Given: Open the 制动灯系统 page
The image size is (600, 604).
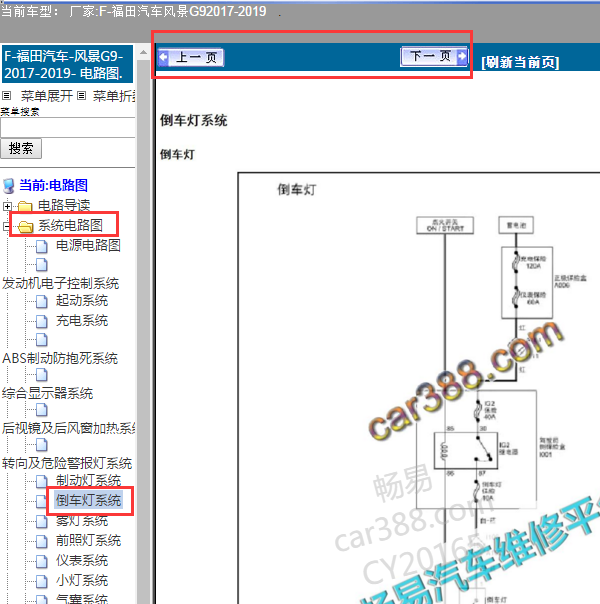Looking at the screenshot, I should (88, 480).
